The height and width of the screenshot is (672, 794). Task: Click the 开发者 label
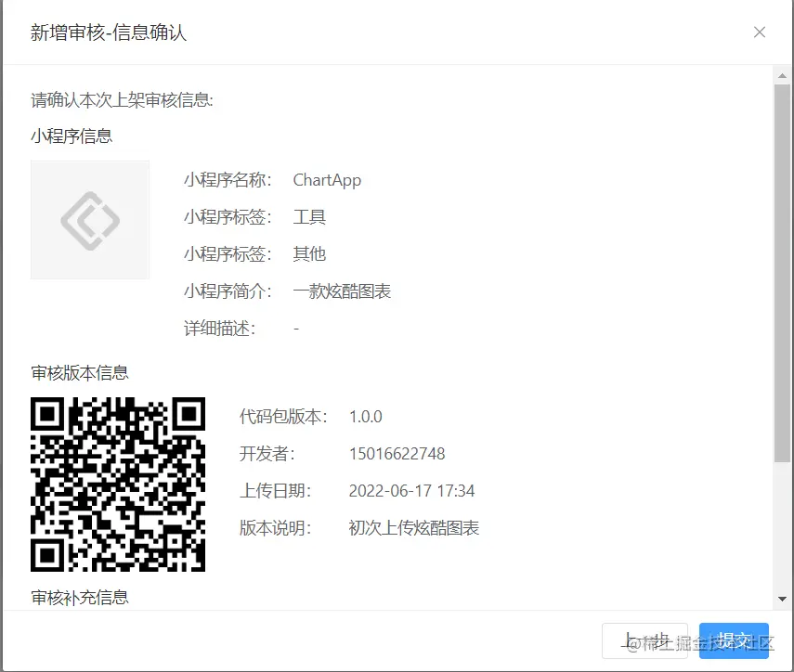pyautogui.click(x=267, y=454)
